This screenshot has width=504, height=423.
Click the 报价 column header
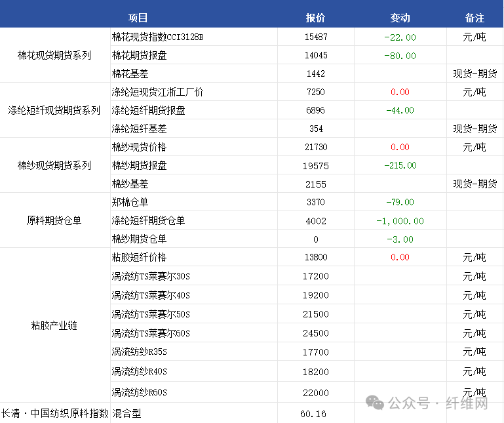[315, 18]
